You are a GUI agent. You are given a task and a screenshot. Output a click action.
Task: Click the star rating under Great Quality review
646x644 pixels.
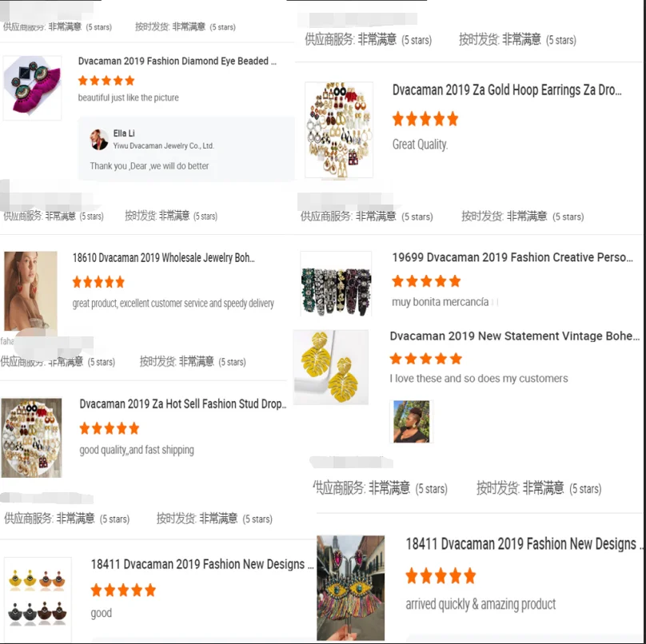(x=425, y=118)
